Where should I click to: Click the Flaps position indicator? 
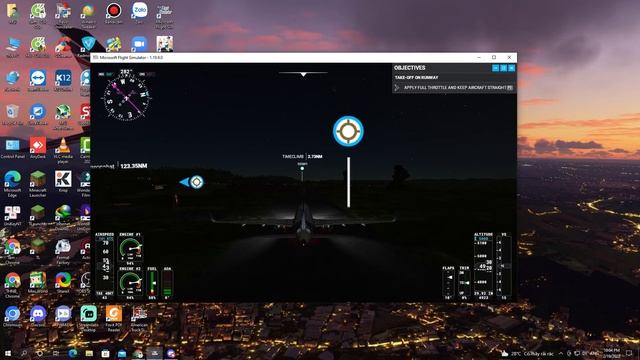tap(448, 283)
